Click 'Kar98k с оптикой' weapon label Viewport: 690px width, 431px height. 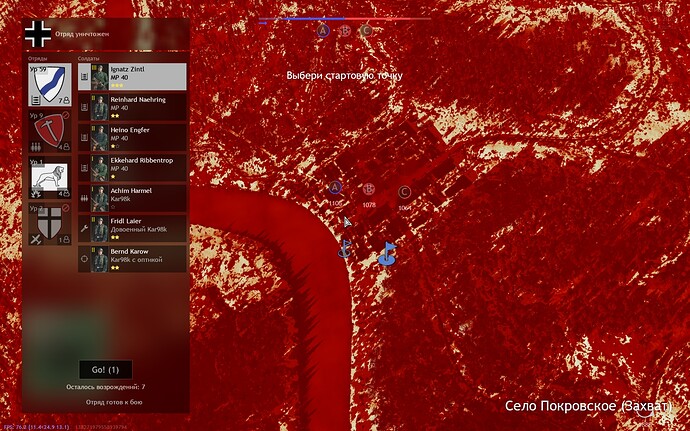point(136,260)
